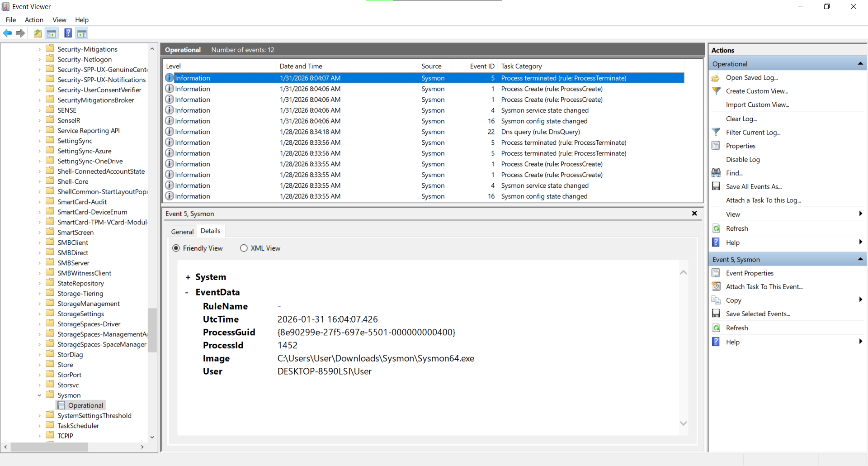
Task: Click the Save All Events As disk icon
Action: point(716,186)
